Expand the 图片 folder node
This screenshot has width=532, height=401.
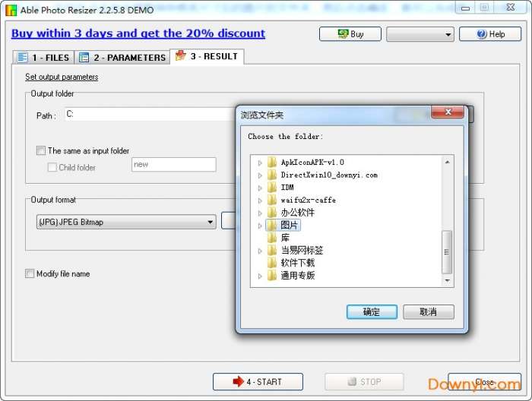pos(260,226)
